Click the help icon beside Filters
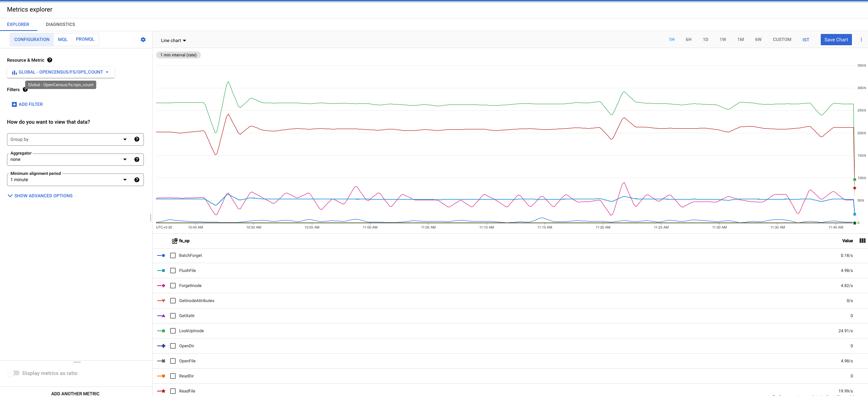This screenshot has width=868, height=396. pyautogui.click(x=25, y=90)
